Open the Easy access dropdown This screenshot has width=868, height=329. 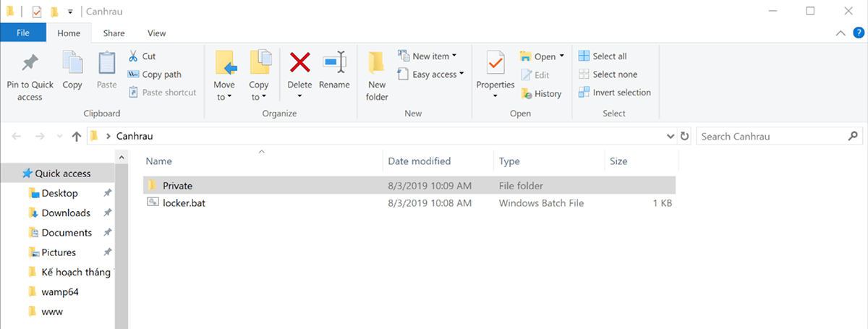pyautogui.click(x=431, y=74)
